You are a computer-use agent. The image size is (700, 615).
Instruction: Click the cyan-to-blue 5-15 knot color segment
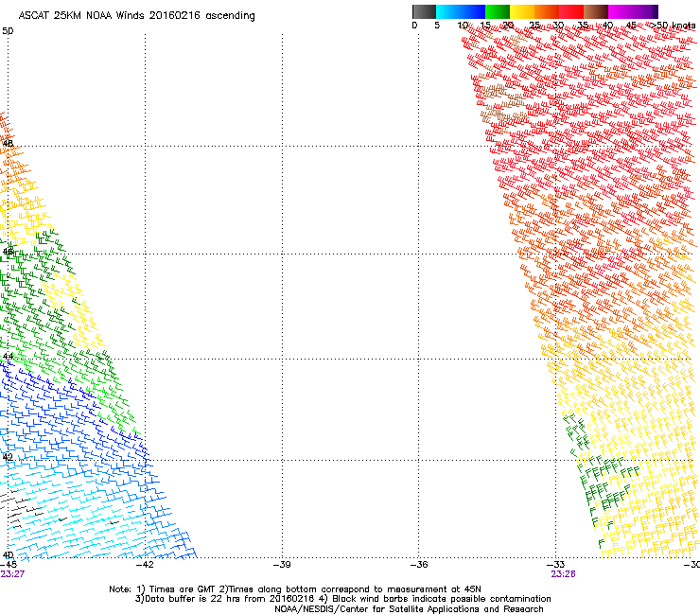click(461, 11)
